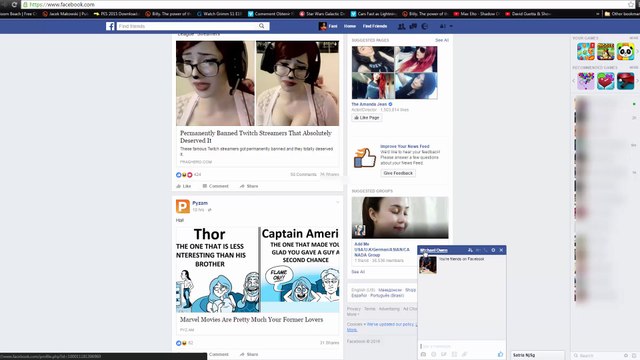The width and height of the screenshot is (640, 360).
Task: Open chat options gear icon
Action: click(493, 250)
